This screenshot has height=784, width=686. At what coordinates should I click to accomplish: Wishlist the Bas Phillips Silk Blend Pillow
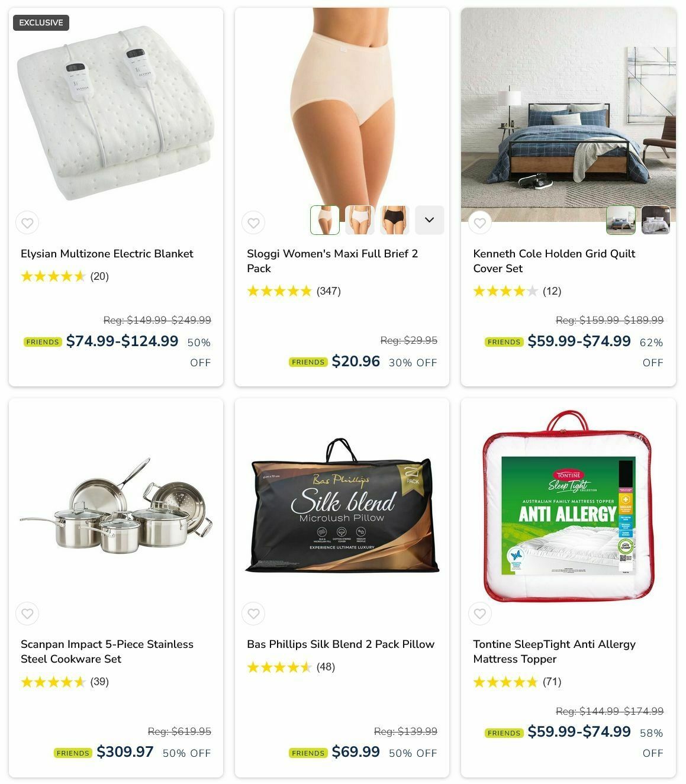253,614
